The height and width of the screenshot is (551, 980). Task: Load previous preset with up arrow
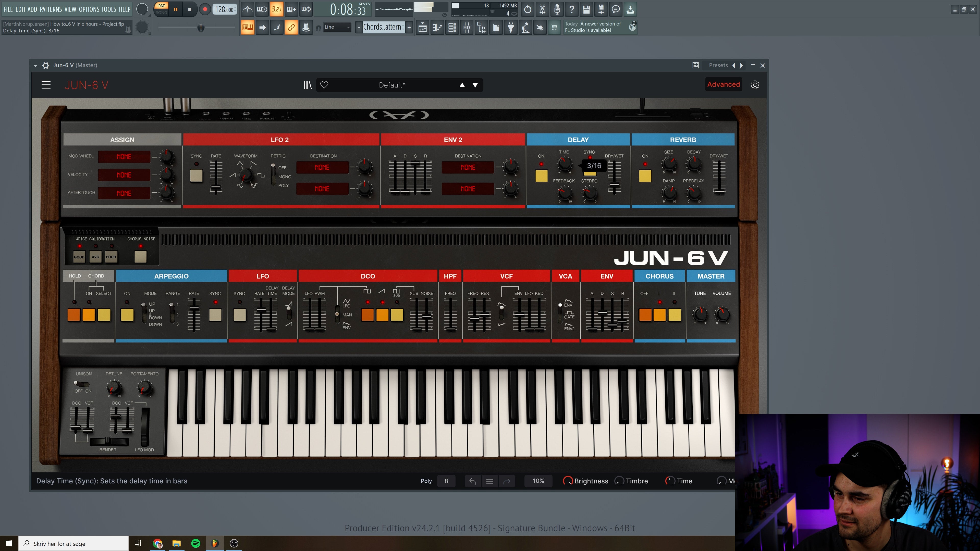point(462,85)
